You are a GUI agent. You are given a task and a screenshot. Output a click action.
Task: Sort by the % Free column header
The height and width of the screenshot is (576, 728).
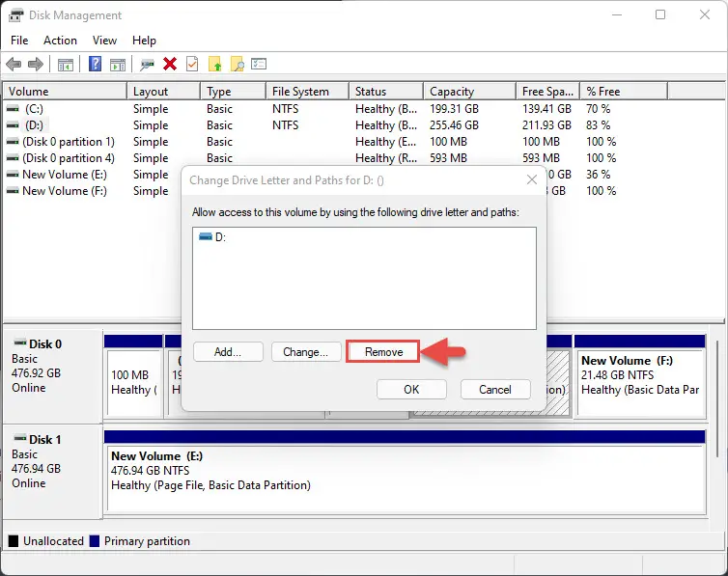pyautogui.click(x=624, y=92)
